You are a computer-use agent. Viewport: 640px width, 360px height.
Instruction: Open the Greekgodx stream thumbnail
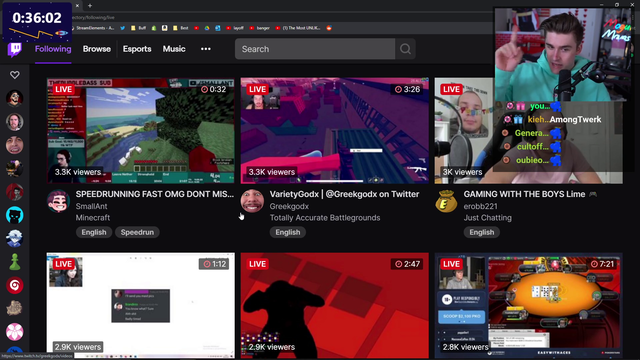pyautogui.click(x=335, y=131)
